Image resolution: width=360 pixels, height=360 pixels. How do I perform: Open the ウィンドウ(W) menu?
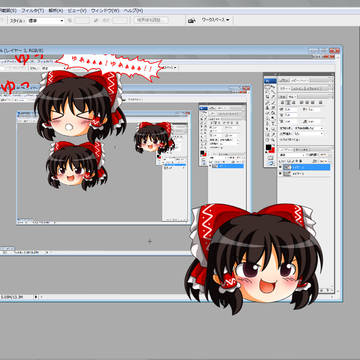pyautogui.click(x=105, y=11)
